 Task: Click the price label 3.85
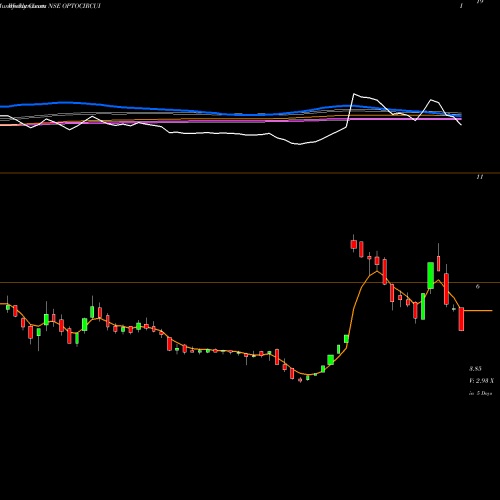[x=475, y=369]
